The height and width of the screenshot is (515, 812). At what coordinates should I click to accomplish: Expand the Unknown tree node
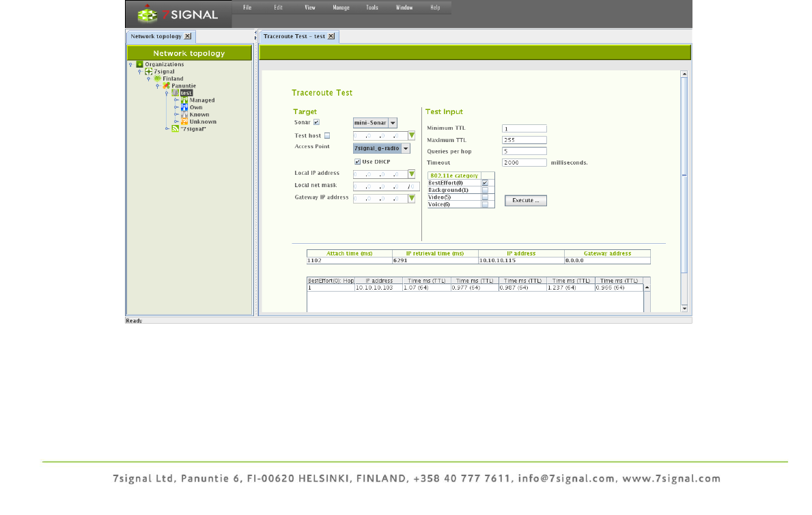point(176,122)
